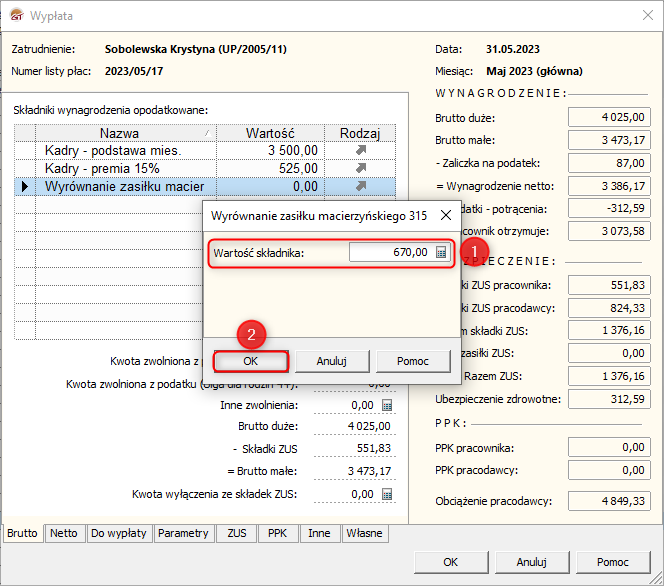Viewport: 664px width, 586px height.
Task: Click the Wynagrodzenie netto field 3 386,17
Action: (x=609, y=186)
